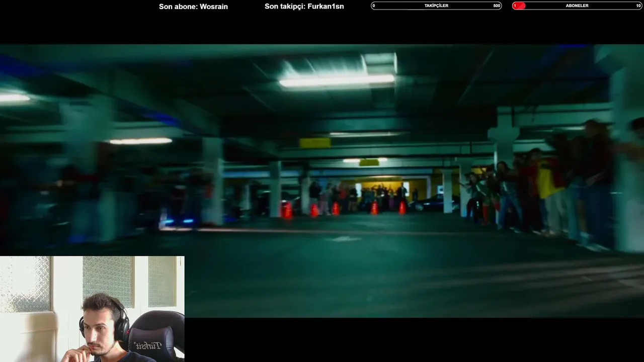Click the "Son takipçi: Furkan1sn" text
Image resolution: width=644 pixels, height=362 pixels.
(x=304, y=7)
